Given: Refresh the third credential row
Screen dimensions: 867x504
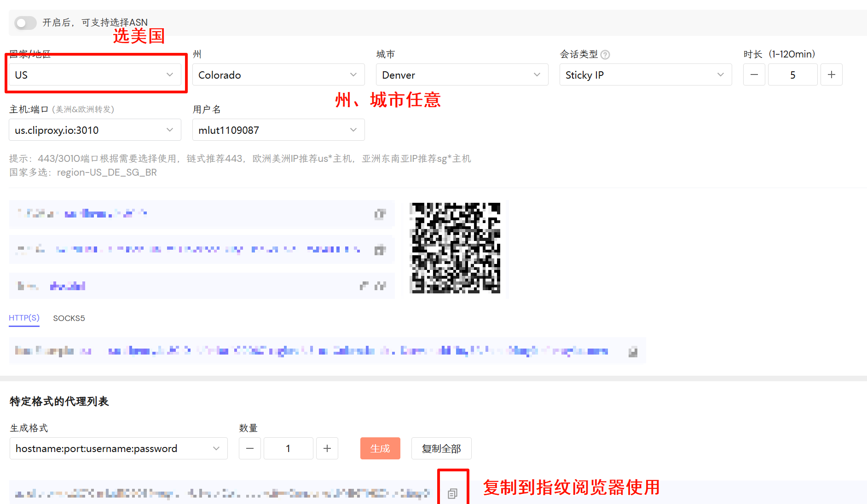Looking at the screenshot, I should (x=364, y=286).
